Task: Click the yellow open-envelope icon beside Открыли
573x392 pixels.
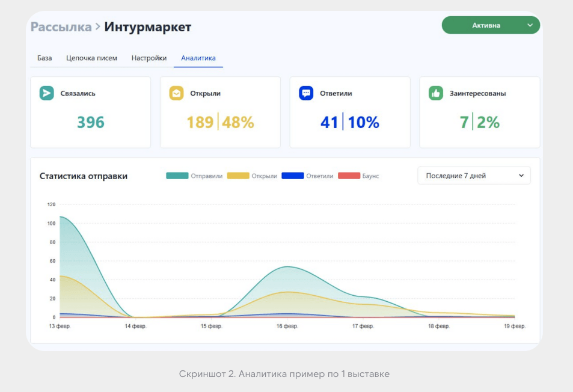Action: [x=177, y=93]
